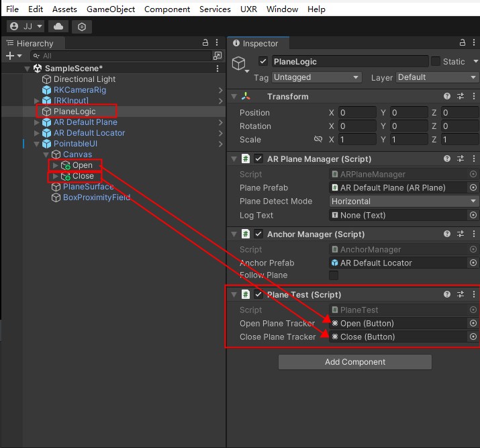Lock the Inspector panel
Screen dimensions: 480x448
(x=463, y=42)
